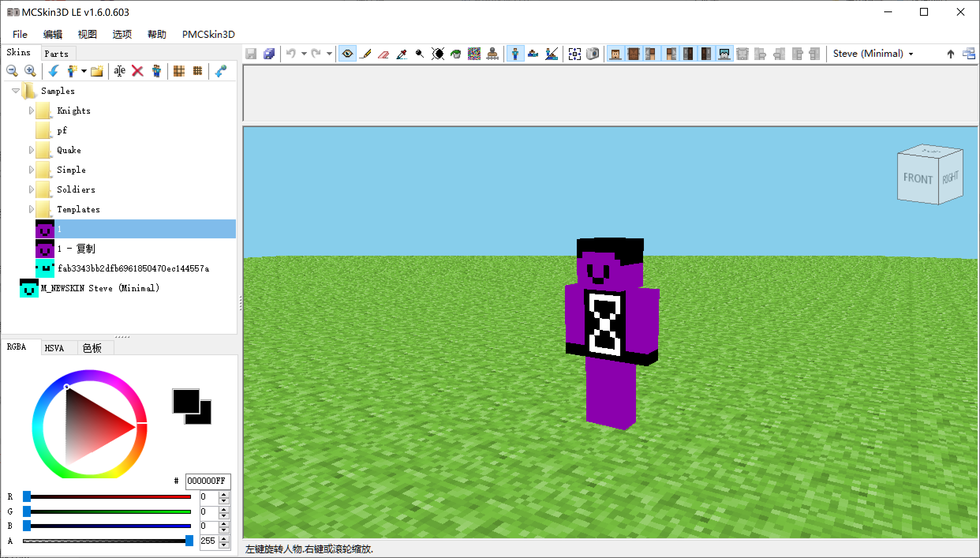Toggle chest part visibility button

633,54
